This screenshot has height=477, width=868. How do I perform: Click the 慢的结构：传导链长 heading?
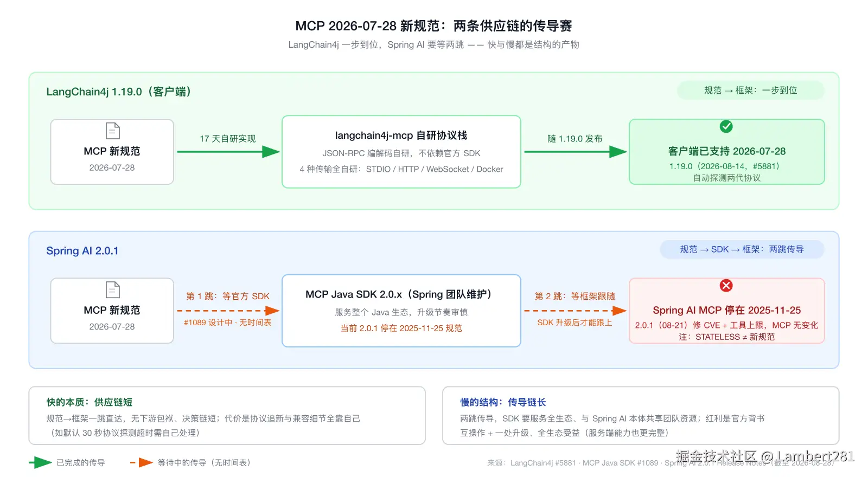coord(503,402)
